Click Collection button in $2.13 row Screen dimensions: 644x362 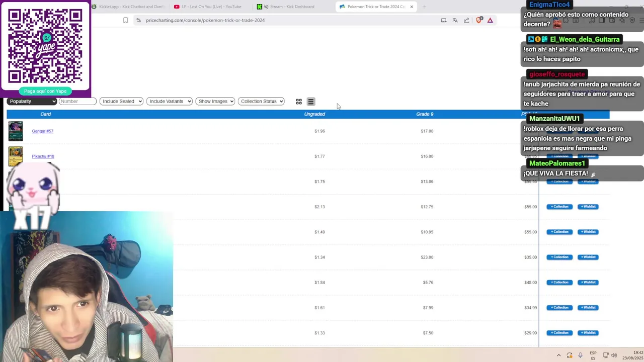point(559,207)
